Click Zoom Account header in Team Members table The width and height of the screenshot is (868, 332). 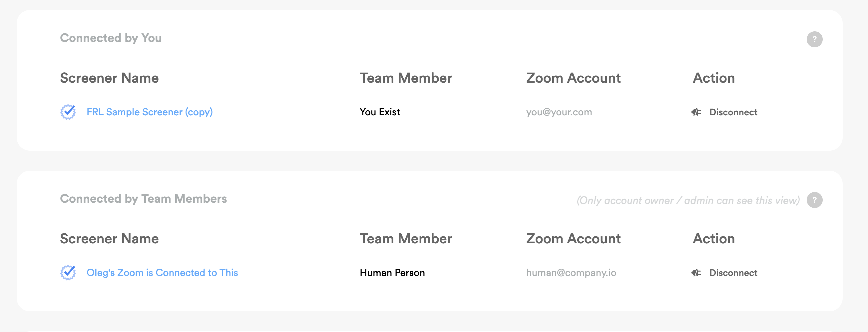coord(573,239)
